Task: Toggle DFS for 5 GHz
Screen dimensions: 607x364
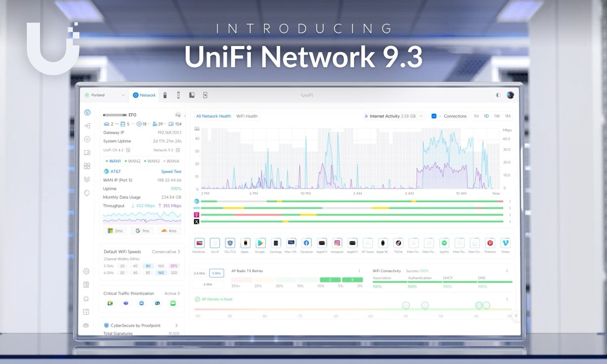Action: pyautogui.click(x=174, y=266)
